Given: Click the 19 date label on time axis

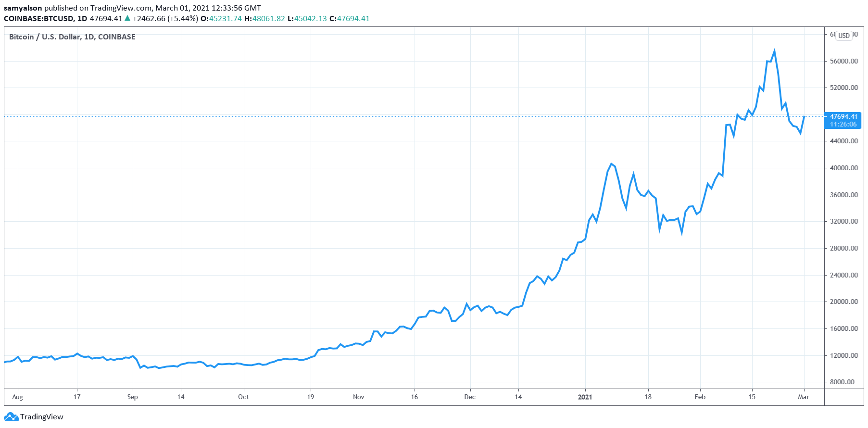Looking at the screenshot, I should pyautogui.click(x=310, y=397).
